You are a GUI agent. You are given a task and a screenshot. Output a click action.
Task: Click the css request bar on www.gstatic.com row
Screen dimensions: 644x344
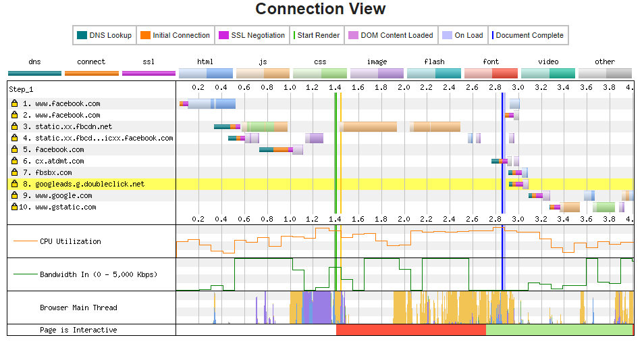pyautogui.click(x=603, y=207)
